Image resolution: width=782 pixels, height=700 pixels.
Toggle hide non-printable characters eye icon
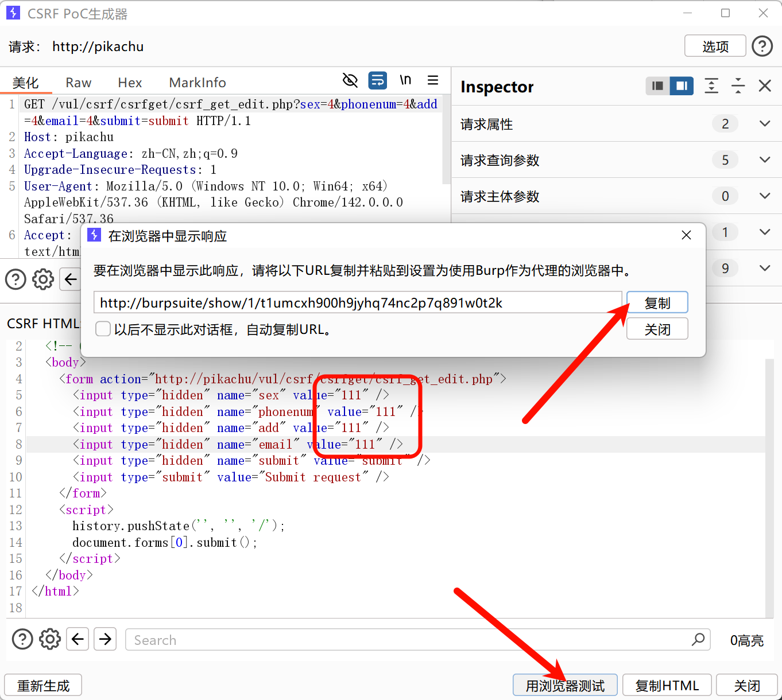click(350, 80)
